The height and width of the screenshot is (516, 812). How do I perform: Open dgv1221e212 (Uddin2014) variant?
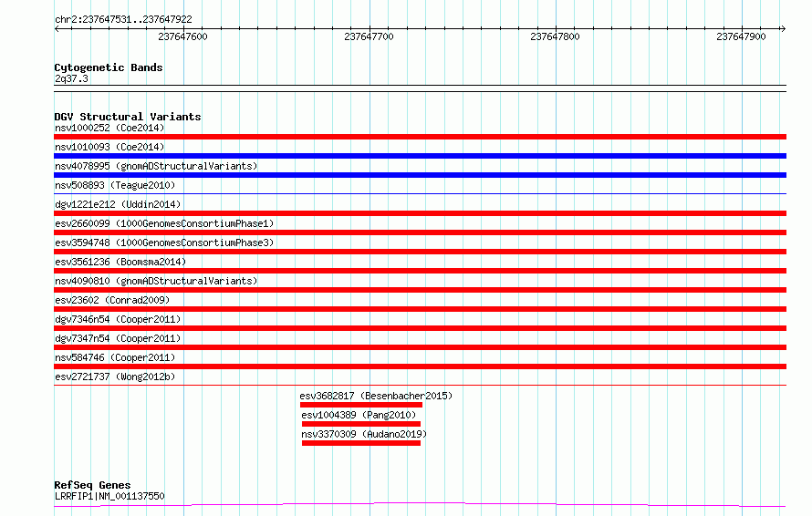(x=118, y=204)
